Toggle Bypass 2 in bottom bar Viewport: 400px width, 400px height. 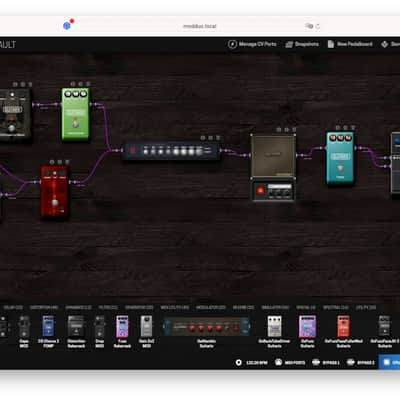click(x=361, y=362)
